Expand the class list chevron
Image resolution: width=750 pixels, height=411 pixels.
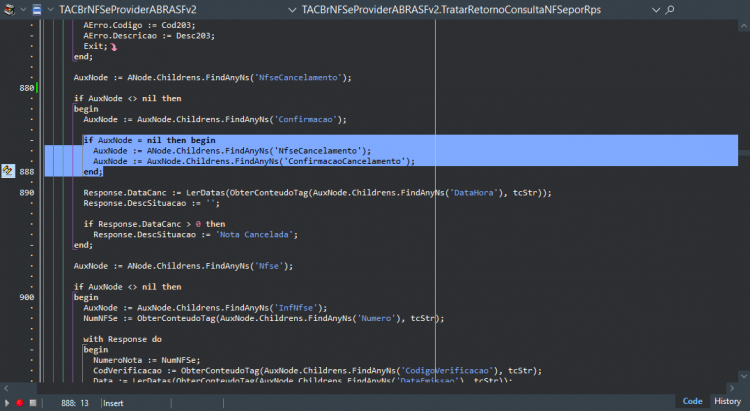[292, 10]
